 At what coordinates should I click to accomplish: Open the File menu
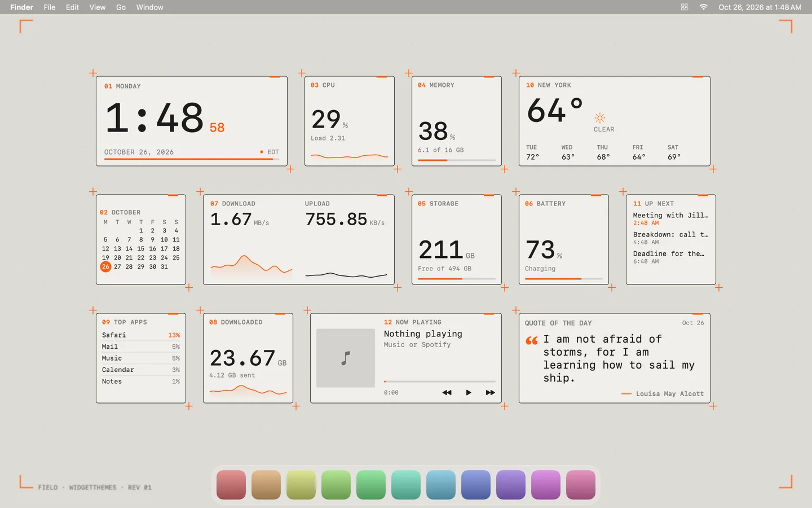(x=50, y=7)
